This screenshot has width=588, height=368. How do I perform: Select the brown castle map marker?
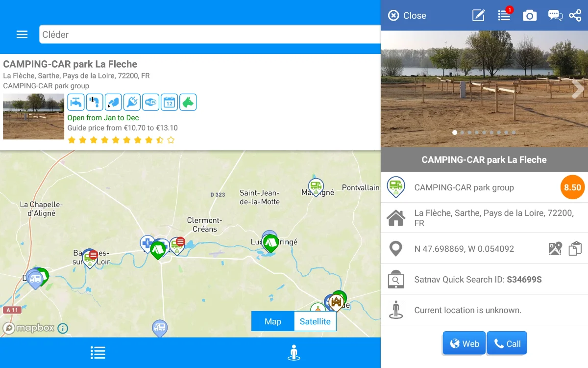click(336, 302)
